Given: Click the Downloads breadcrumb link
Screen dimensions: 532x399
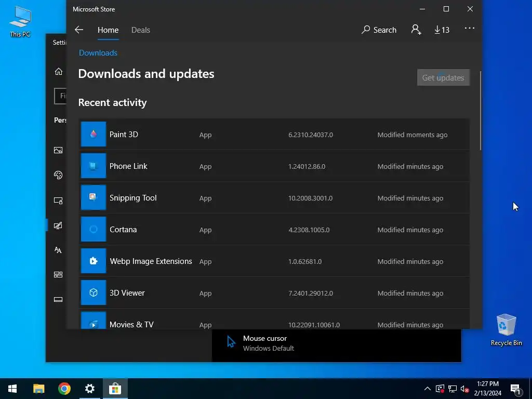Looking at the screenshot, I should point(98,52).
